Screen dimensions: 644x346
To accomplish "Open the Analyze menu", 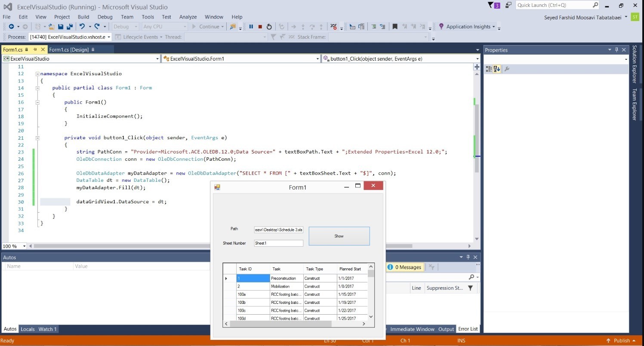I will 188,17.
